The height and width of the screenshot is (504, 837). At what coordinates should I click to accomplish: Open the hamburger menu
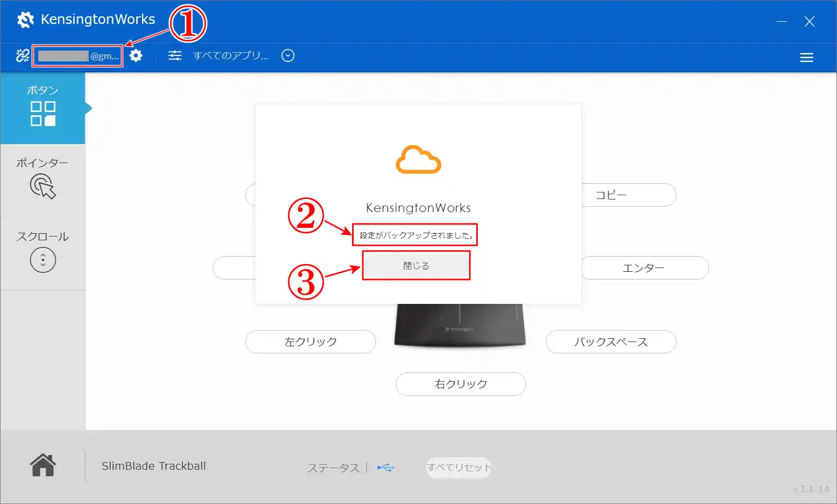807,58
